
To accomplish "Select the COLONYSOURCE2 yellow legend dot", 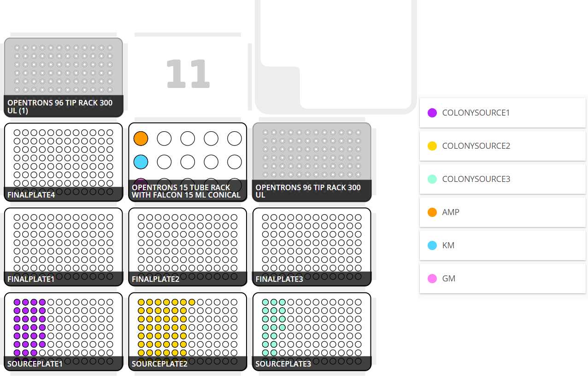I will pyautogui.click(x=432, y=146).
